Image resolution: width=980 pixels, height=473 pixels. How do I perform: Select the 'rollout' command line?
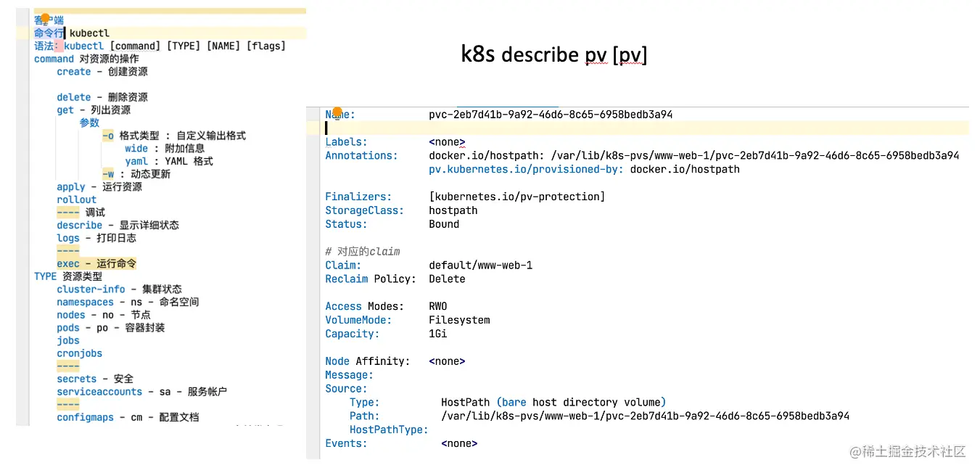click(76, 200)
